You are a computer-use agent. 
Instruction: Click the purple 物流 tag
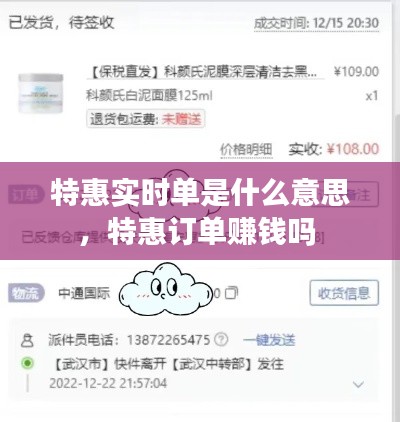point(26,293)
